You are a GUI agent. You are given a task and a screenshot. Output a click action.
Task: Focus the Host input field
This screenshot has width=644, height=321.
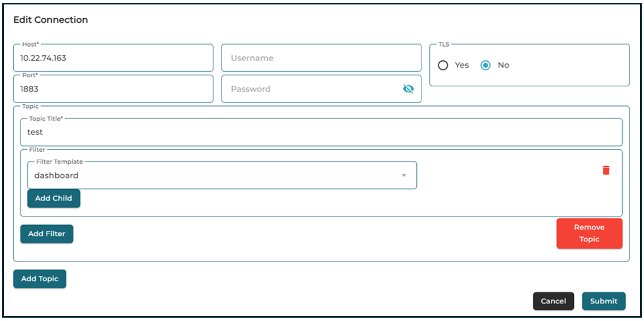[113, 58]
